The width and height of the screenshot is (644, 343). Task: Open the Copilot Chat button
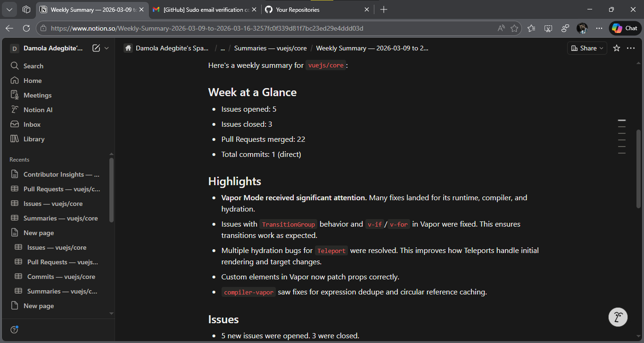click(625, 28)
